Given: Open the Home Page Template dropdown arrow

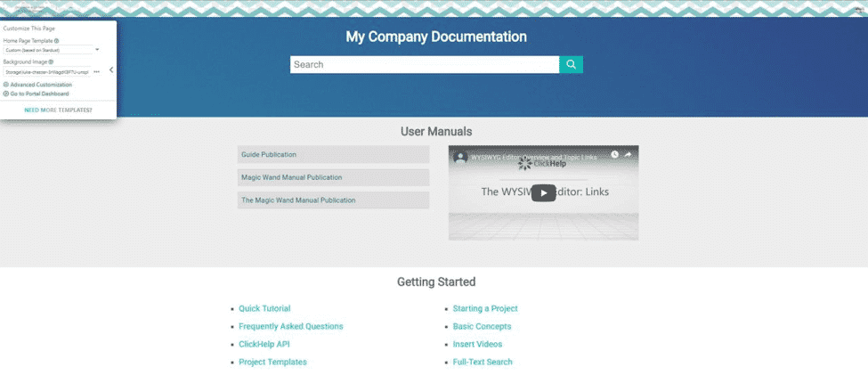Looking at the screenshot, I should [97, 50].
